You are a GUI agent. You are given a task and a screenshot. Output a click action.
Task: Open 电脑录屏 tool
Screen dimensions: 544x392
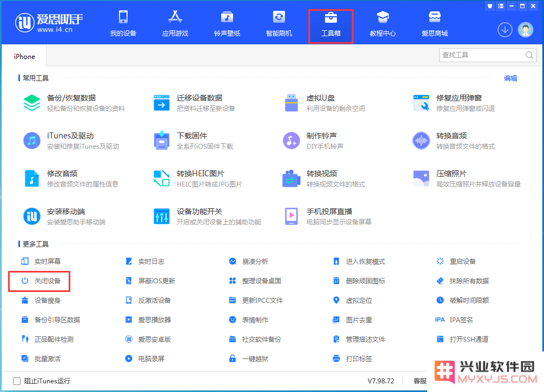coord(145,358)
